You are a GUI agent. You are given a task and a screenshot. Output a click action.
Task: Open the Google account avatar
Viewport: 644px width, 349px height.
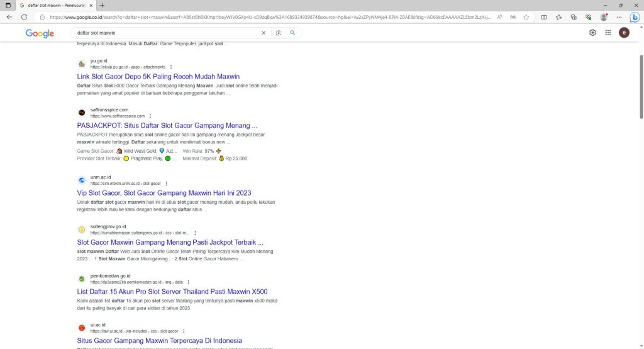[624, 33]
